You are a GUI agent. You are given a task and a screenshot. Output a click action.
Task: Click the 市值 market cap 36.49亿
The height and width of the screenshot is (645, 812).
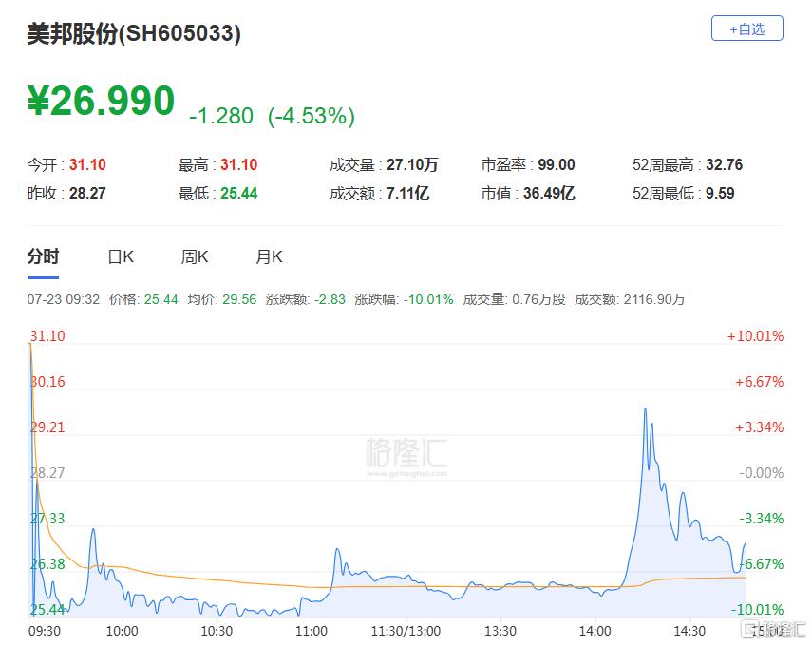549,193
